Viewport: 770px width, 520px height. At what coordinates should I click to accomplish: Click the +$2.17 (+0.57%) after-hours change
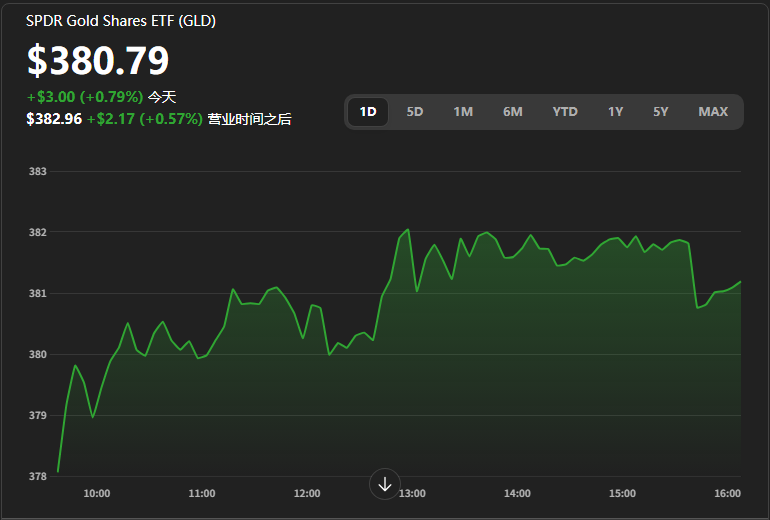[144, 119]
